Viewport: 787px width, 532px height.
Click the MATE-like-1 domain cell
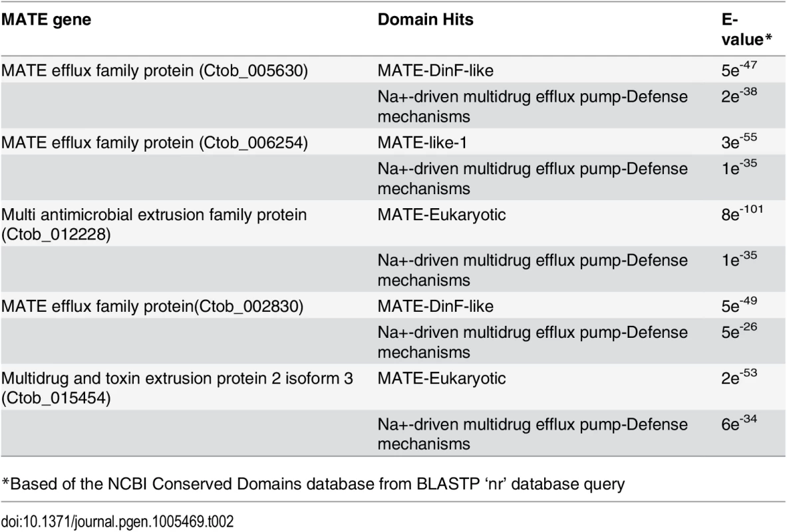click(422, 142)
